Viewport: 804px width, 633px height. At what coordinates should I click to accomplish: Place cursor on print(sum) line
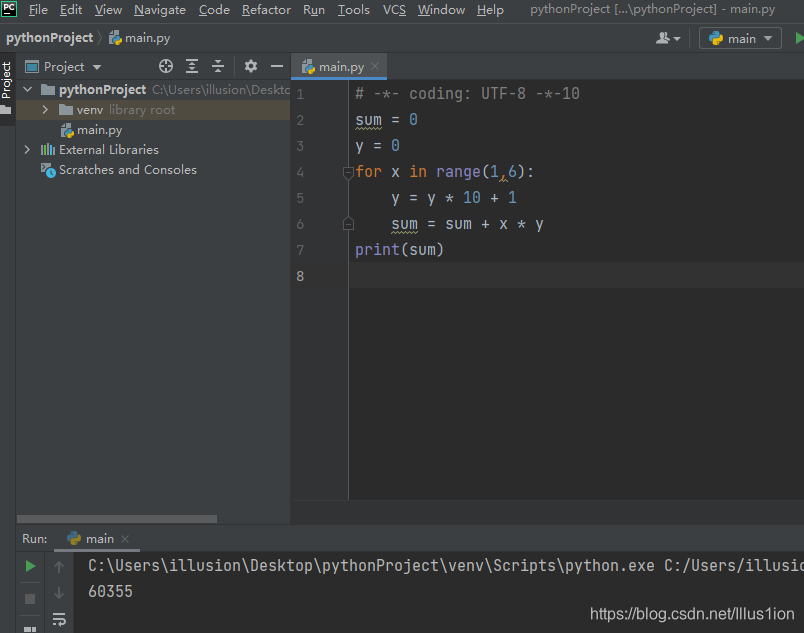399,250
